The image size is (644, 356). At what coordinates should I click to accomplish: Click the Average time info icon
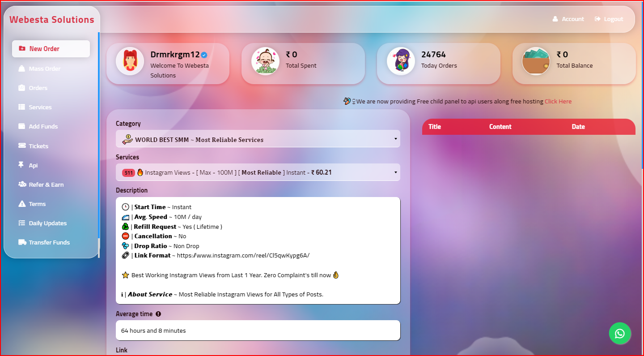click(158, 314)
